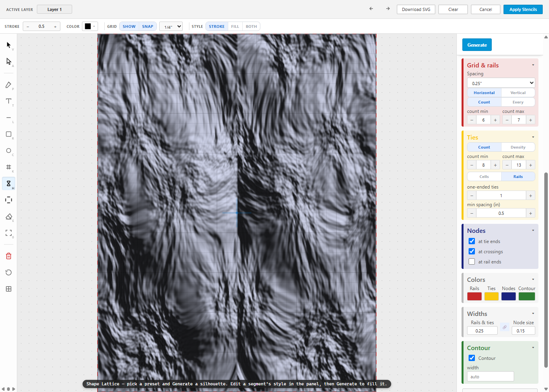Image resolution: width=549 pixels, height=392 pixels.
Task: Collapse the Ties section
Action: pyautogui.click(x=533, y=137)
